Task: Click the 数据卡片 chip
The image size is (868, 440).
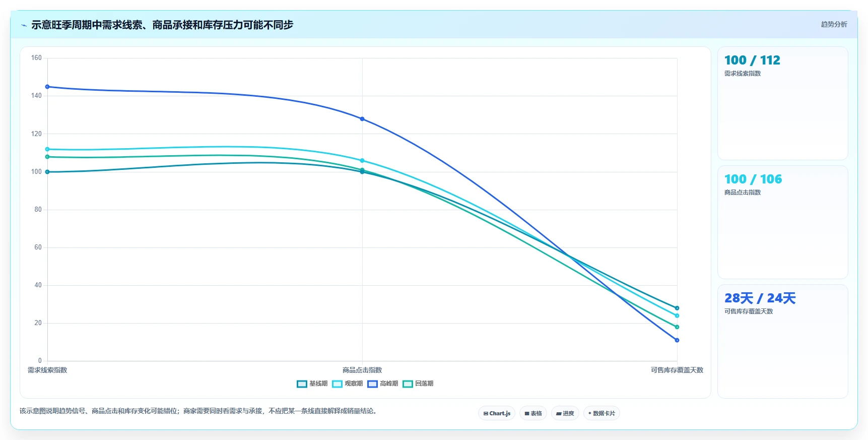Action: click(x=602, y=413)
